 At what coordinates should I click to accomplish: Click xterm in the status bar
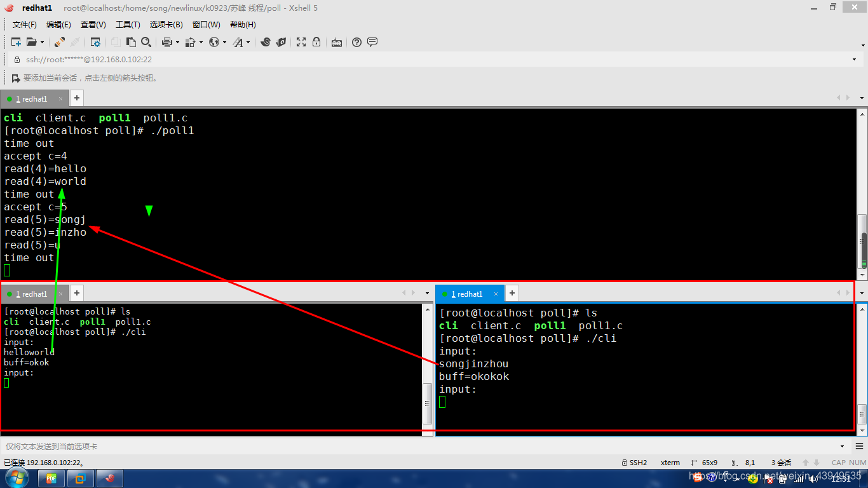pyautogui.click(x=670, y=463)
